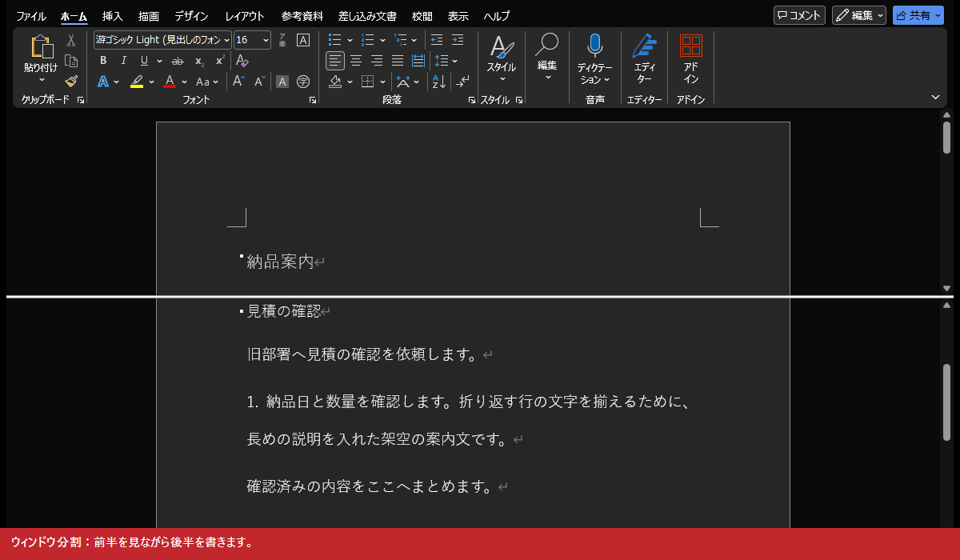Switch to the デザイン tab
This screenshot has width=960, height=560.
point(191,16)
